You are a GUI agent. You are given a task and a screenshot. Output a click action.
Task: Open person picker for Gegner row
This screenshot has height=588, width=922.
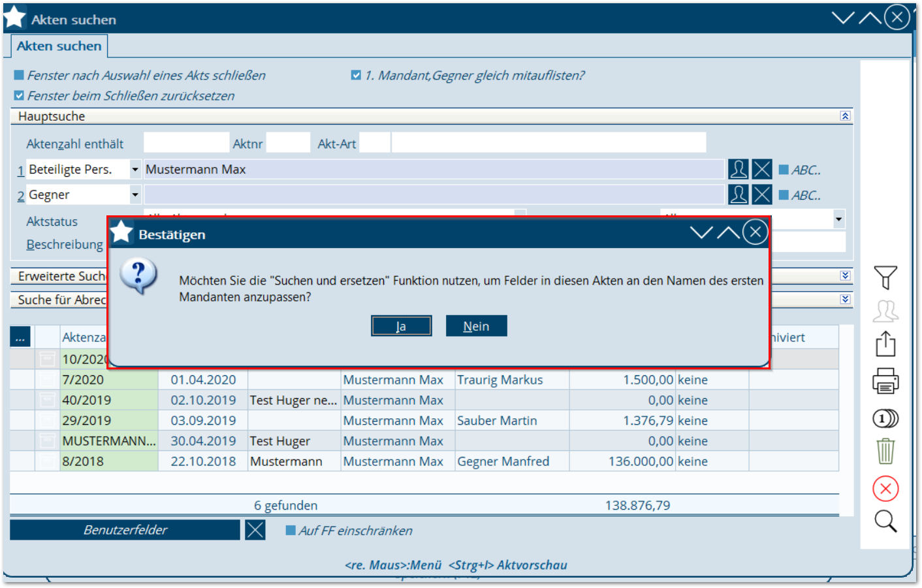click(739, 194)
